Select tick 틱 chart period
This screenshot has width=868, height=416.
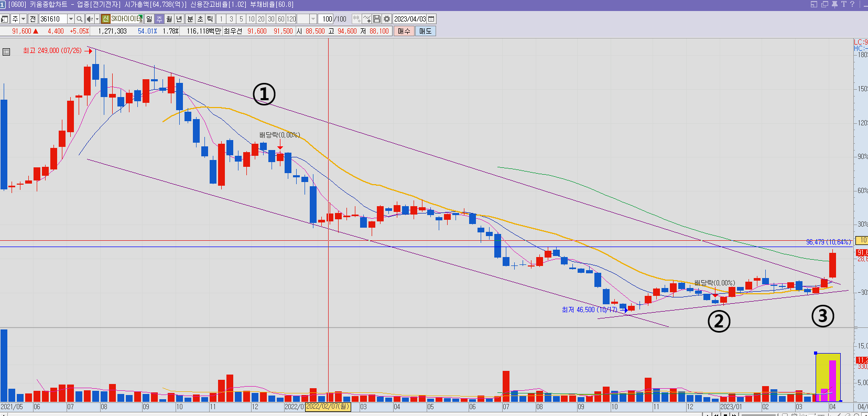210,19
